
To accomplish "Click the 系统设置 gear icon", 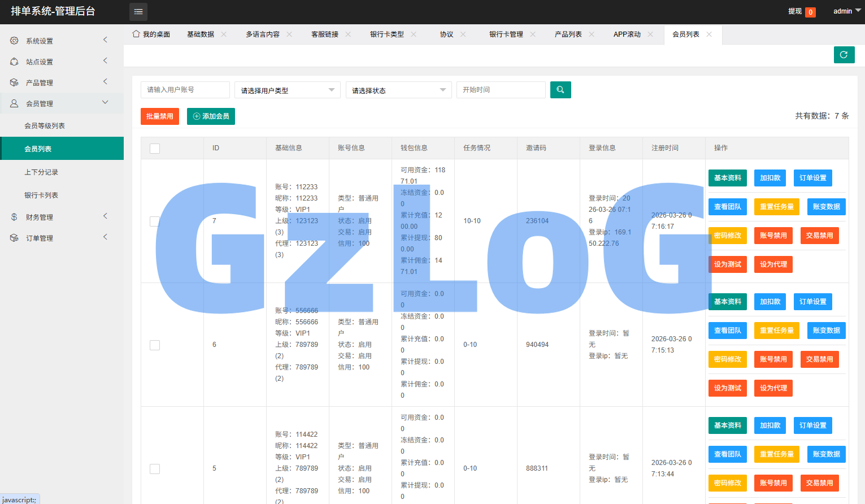I will (14, 41).
